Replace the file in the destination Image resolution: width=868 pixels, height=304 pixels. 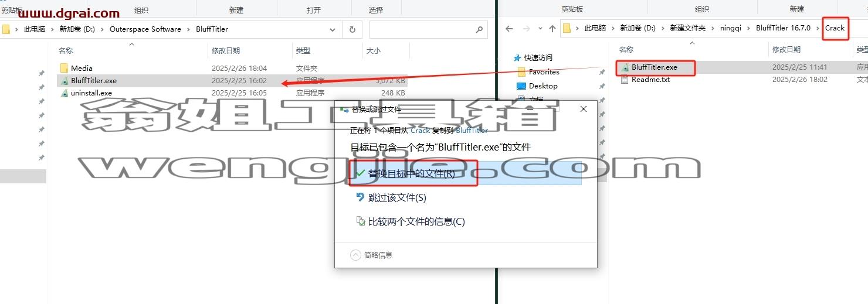pos(465,173)
